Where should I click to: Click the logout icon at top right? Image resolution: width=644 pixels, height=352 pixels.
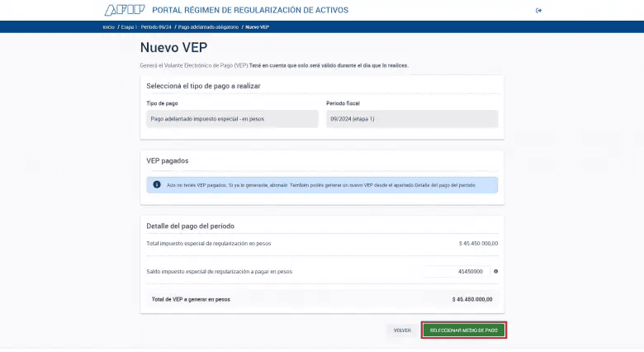(x=539, y=11)
